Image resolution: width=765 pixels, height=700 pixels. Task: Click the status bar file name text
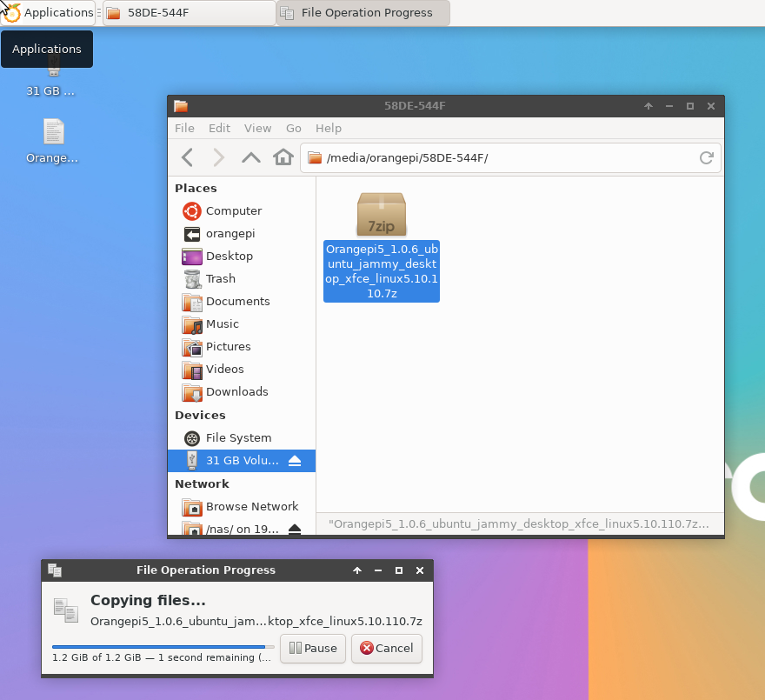pyautogui.click(x=518, y=523)
